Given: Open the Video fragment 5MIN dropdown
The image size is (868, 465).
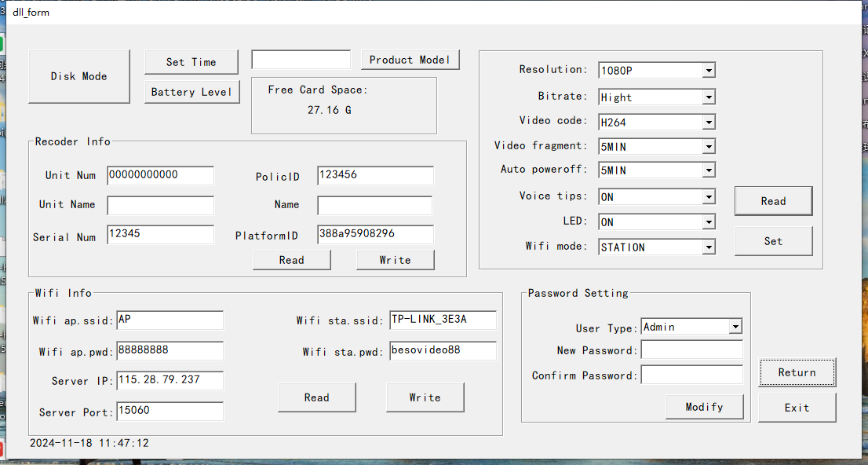Looking at the screenshot, I should (707, 146).
